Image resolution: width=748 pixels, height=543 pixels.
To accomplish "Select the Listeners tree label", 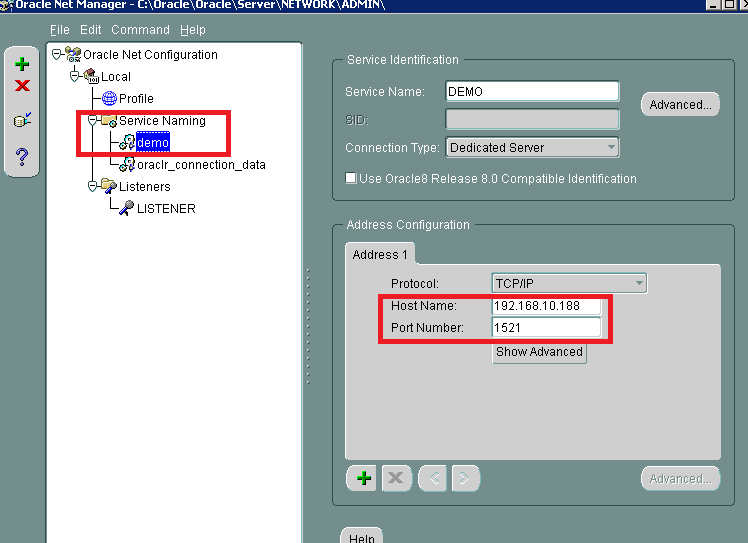I will (145, 187).
